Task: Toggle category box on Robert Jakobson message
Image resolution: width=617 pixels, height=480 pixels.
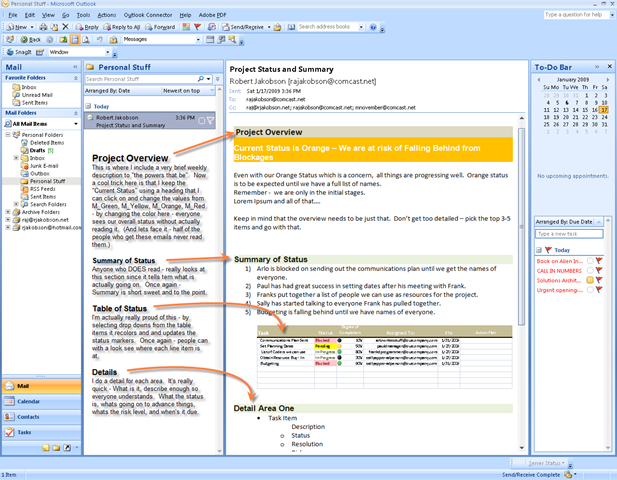Action: coord(201,121)
